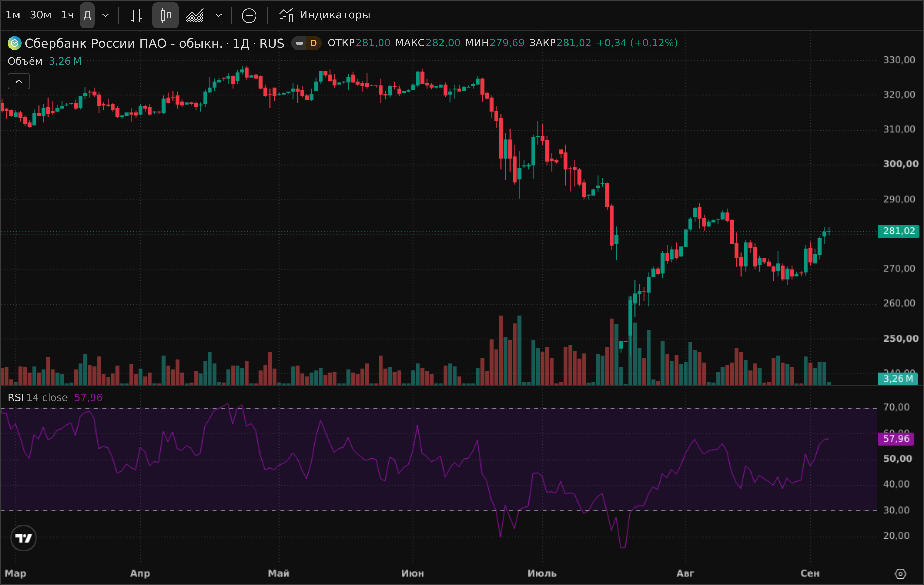
Task: Click the current price label 281,02
Action: pos(898,231)
